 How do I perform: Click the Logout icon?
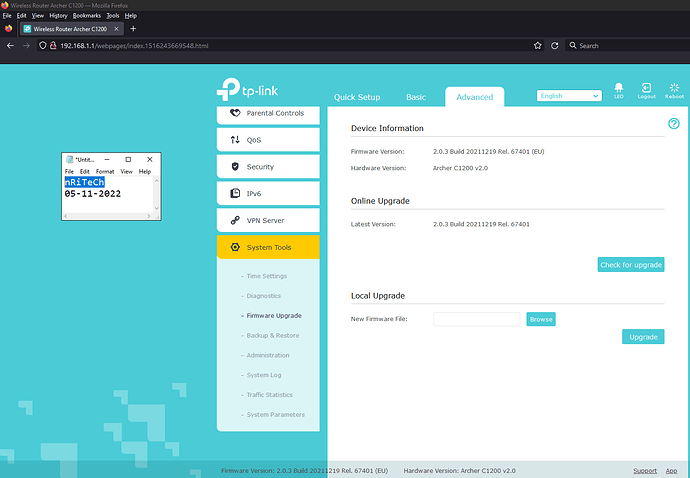click(x=646, y=90)
